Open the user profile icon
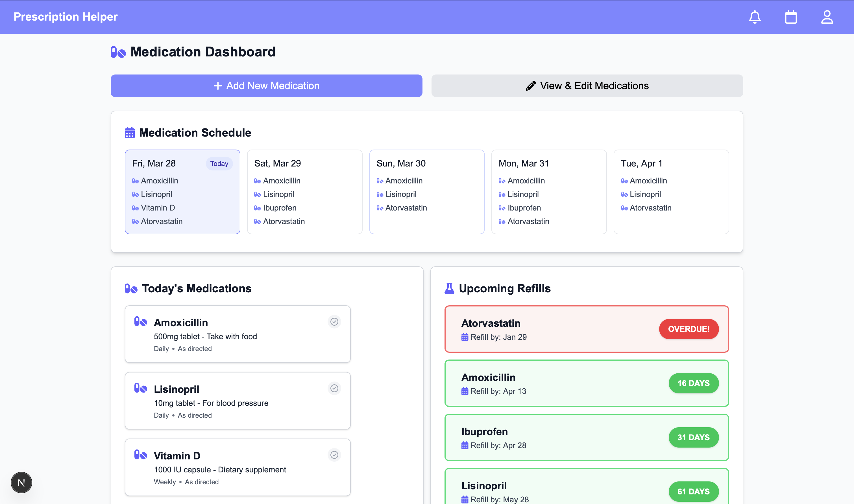The height and width of the screenshot is (504, 854). point(827,17)
